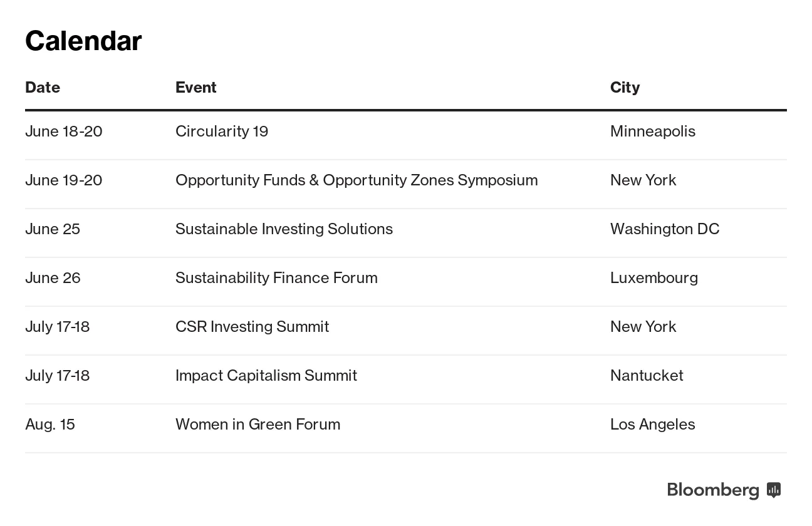Viewport: 812px width, 526px height.
Task: Select the Date column header
Action: tap(43, 87)
